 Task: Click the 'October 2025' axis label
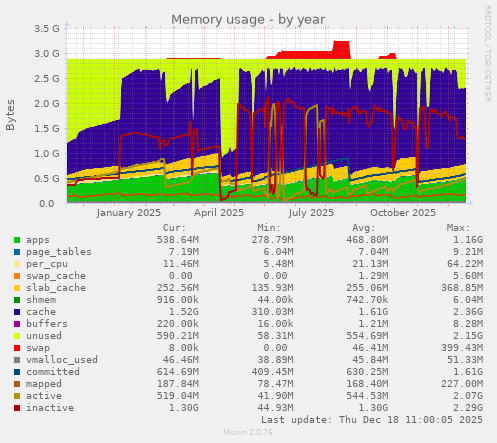tap(403, 213)
